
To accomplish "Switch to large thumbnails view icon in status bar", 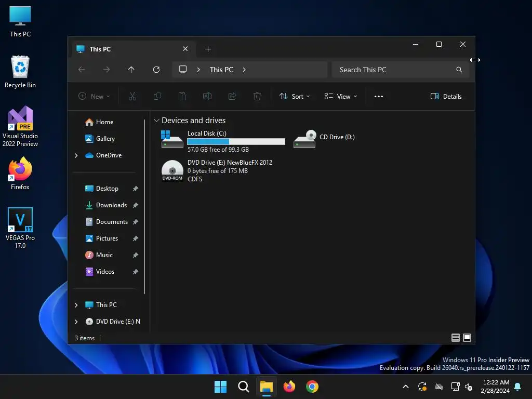I will (x=467, y=338).
